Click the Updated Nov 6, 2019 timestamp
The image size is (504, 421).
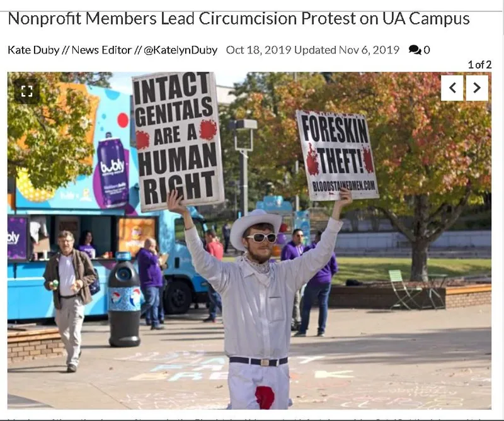[x=346, y=50]
